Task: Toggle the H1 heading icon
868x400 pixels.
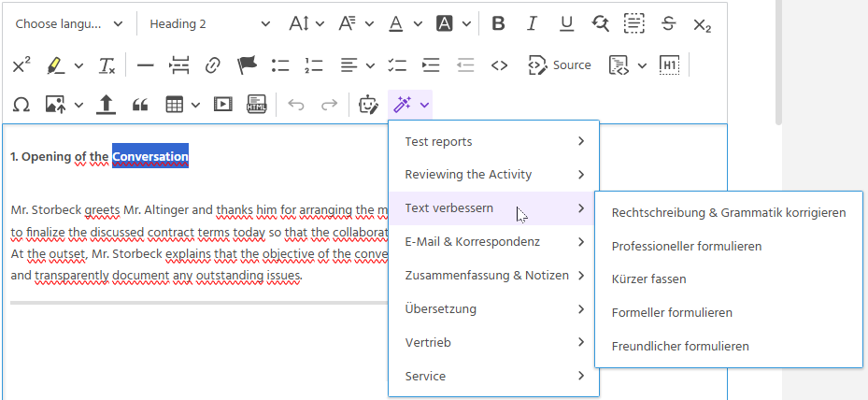Action: coord(669,65)
